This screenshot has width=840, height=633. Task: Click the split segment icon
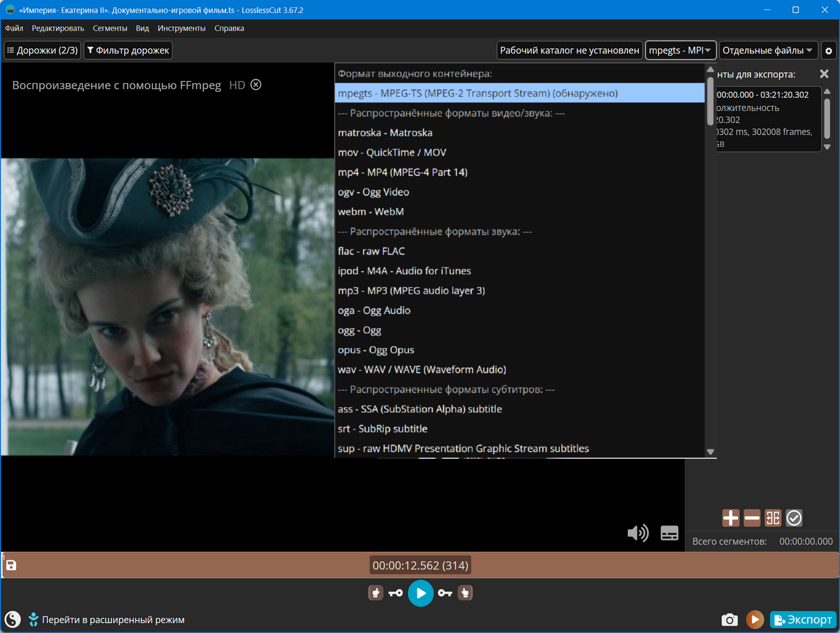(x=773, y=518)
